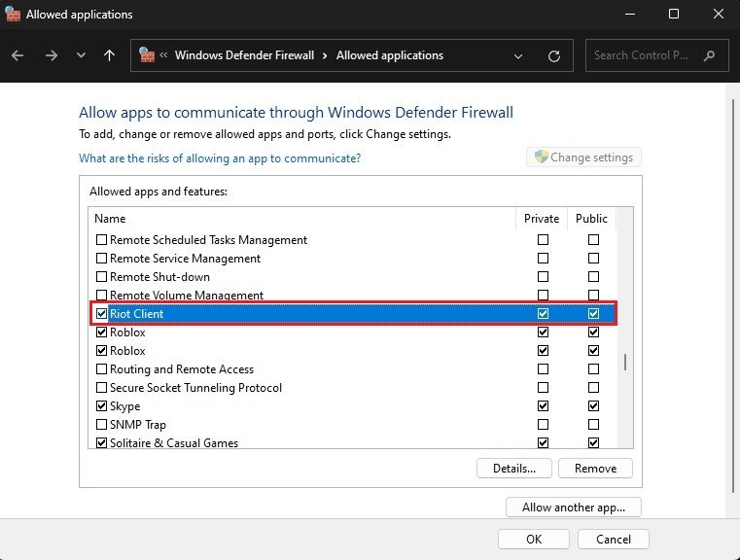Uncheck the Riot Client name checkbox

click(x=101, y=314)
